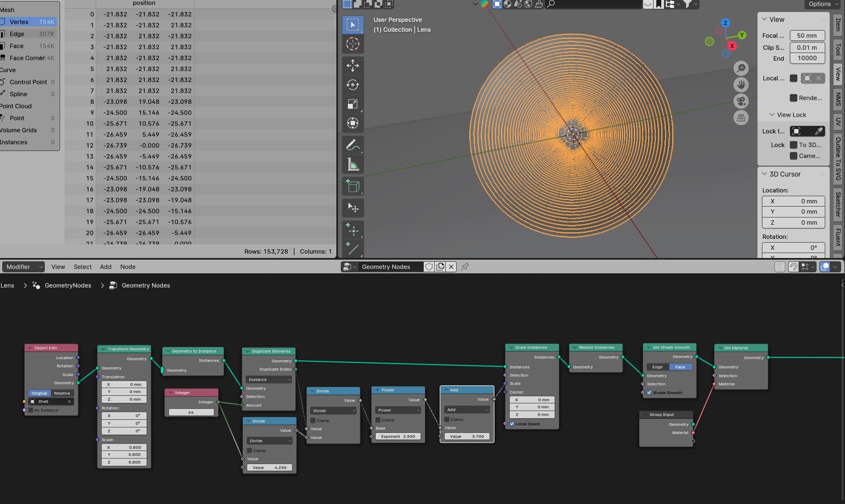This screenshot has height=504, width=845.
Task: Open the Tool sidebar tab
Action: click(838, 50)
